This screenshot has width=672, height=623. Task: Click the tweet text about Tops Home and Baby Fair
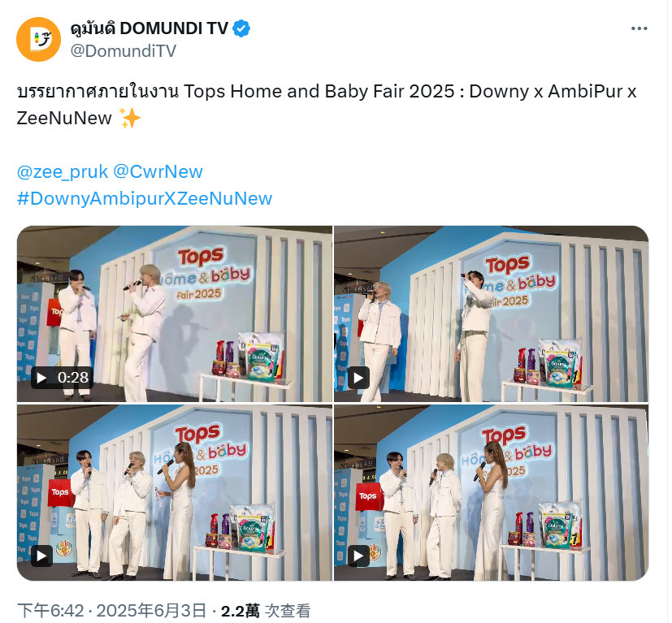pyautogui.click(x=327, y=105)
